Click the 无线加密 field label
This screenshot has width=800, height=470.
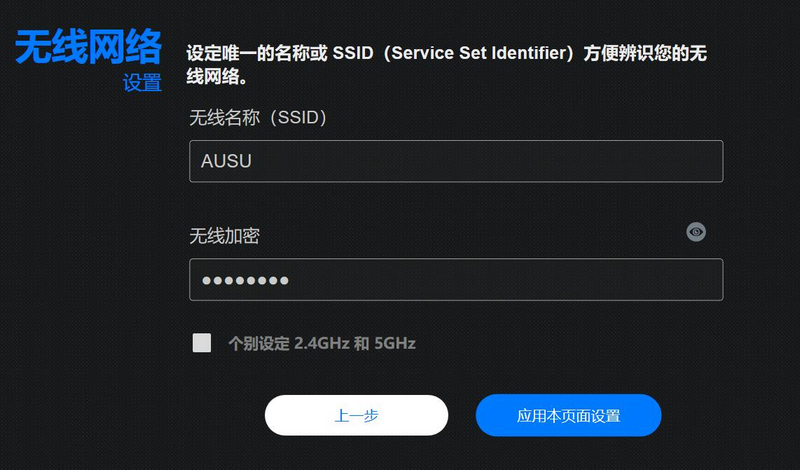point(224,236)
